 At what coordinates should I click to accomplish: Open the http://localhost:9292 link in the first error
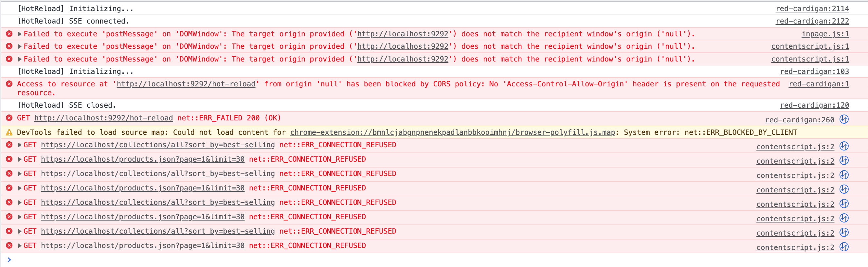(x=402, y=34)
